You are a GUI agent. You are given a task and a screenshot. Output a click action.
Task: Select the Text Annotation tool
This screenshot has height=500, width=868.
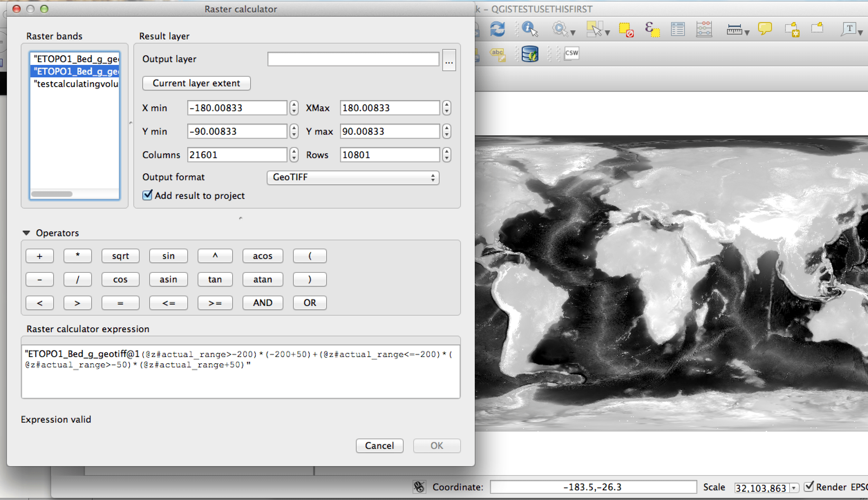click(x=849, y=29)
